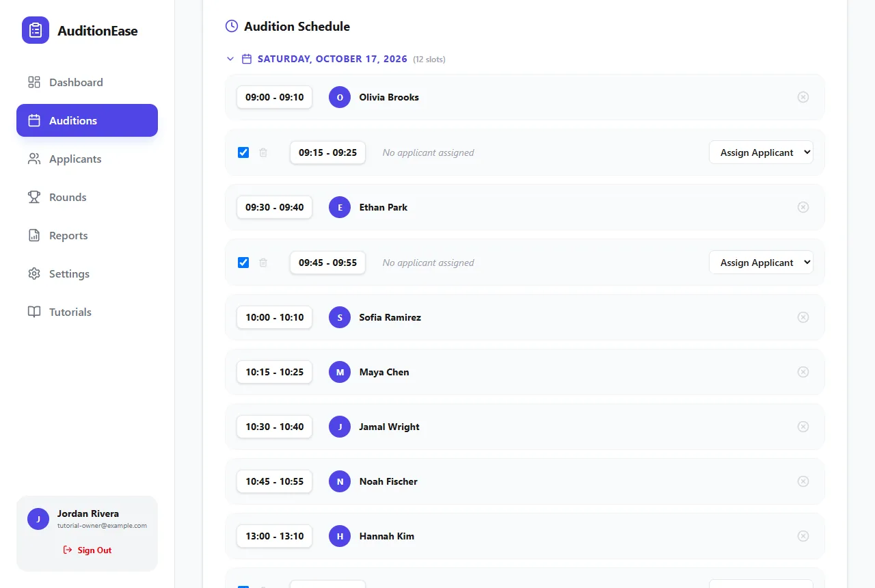Click the Sign Out button
This screenshot has width=875, height=588.
pyautogui.click(x=87, y=550)
